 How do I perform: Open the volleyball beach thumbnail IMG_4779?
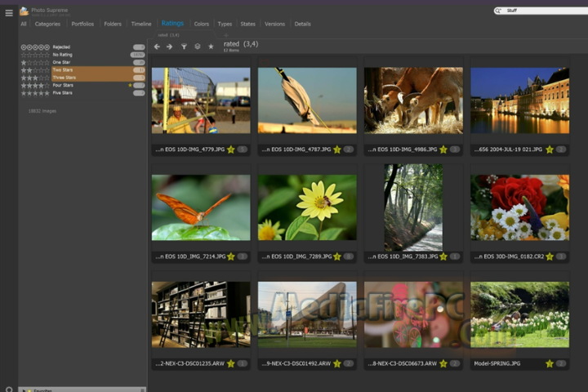[x=201, y=100]
